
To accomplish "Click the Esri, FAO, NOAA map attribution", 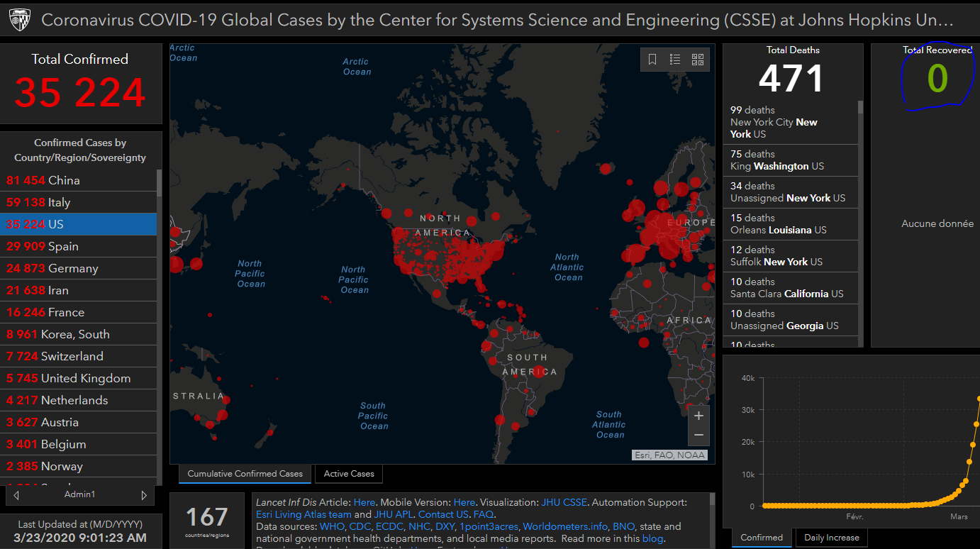I will click(669, 455).
